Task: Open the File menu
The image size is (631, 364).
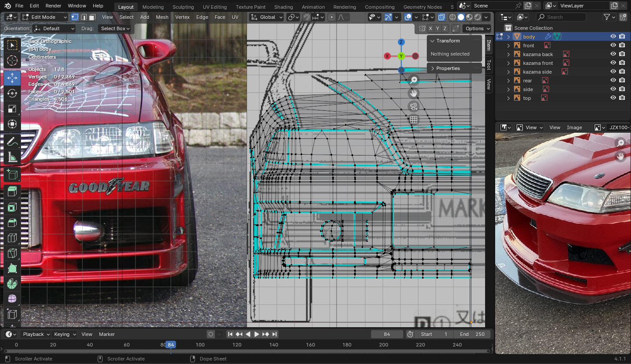Action: click(19, 6)
